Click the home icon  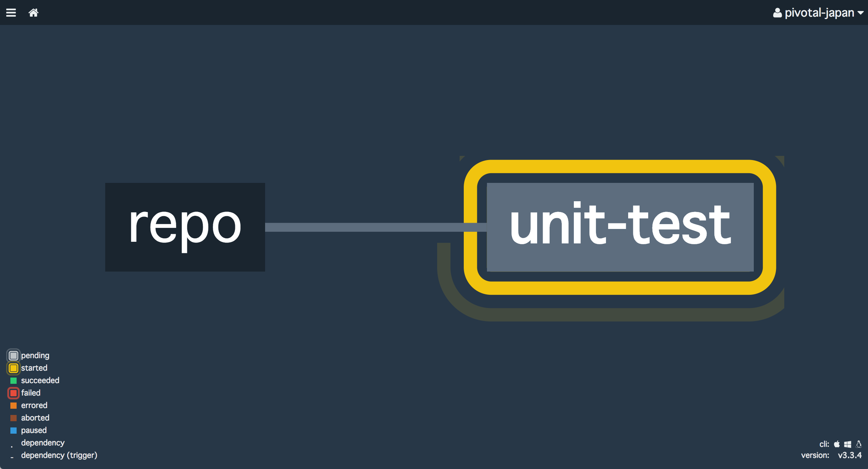pos(33,13)
